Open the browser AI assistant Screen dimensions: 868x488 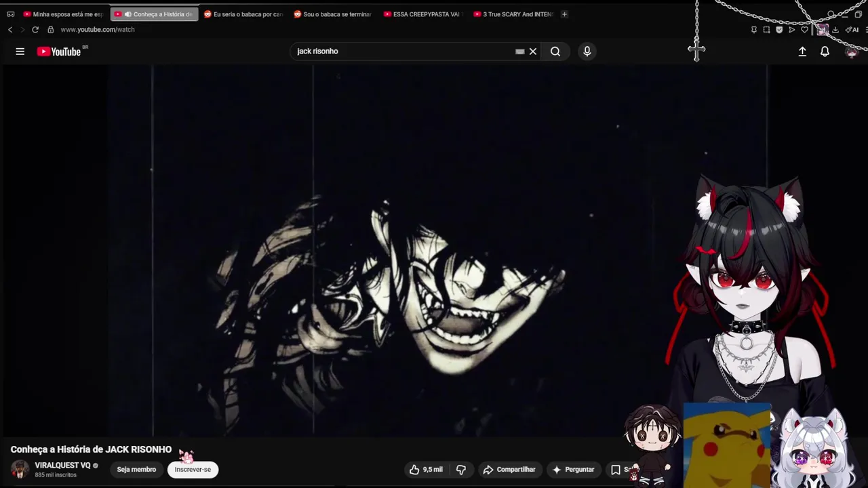(x=852, y=30)
